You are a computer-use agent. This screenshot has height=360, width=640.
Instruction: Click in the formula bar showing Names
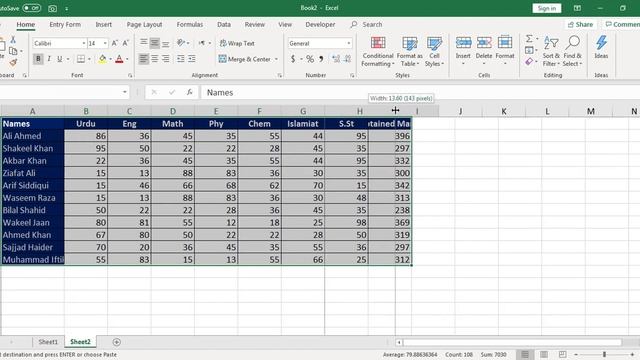[420, 92]
